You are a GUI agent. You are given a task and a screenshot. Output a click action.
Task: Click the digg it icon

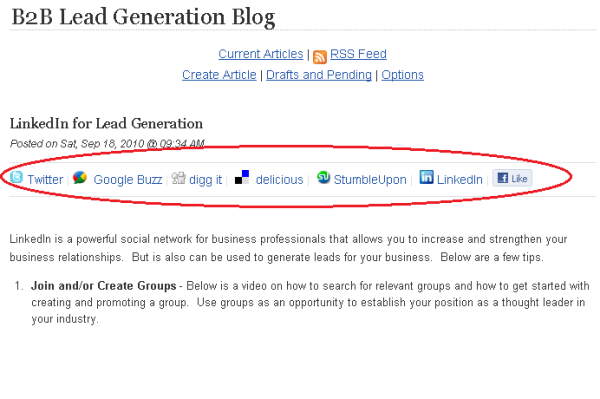178,178
